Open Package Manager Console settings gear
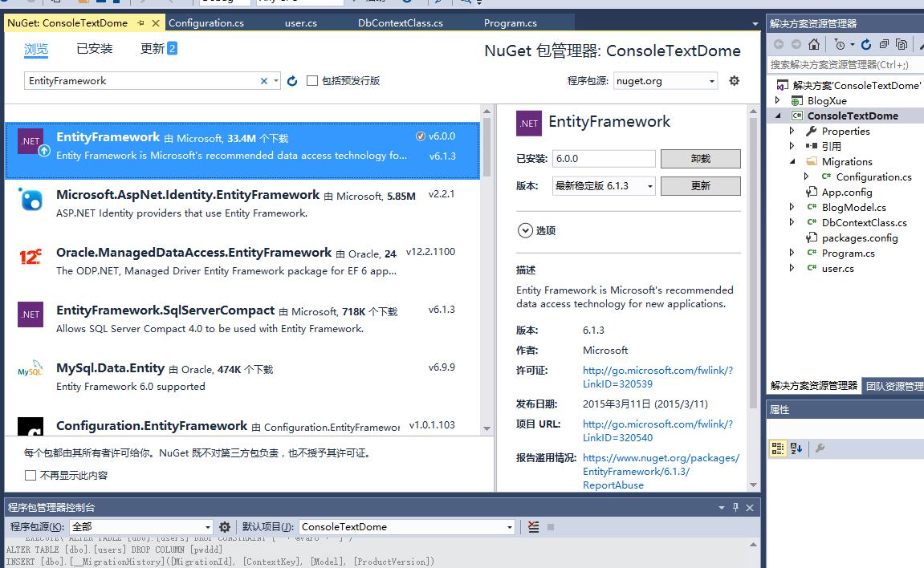924x568 pixels. [x=225, y=527]
